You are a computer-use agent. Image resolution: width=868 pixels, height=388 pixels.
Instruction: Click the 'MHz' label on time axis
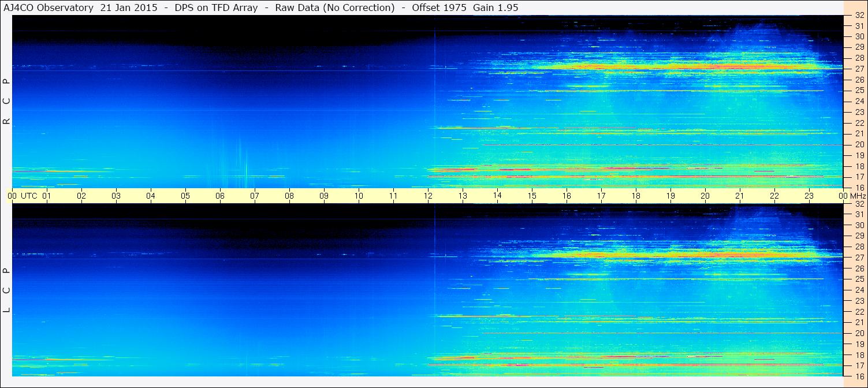[x=858, y=196]
